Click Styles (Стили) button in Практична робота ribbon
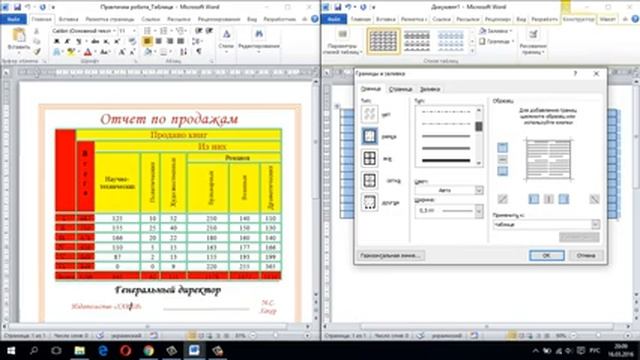 [x=226, y=41]
